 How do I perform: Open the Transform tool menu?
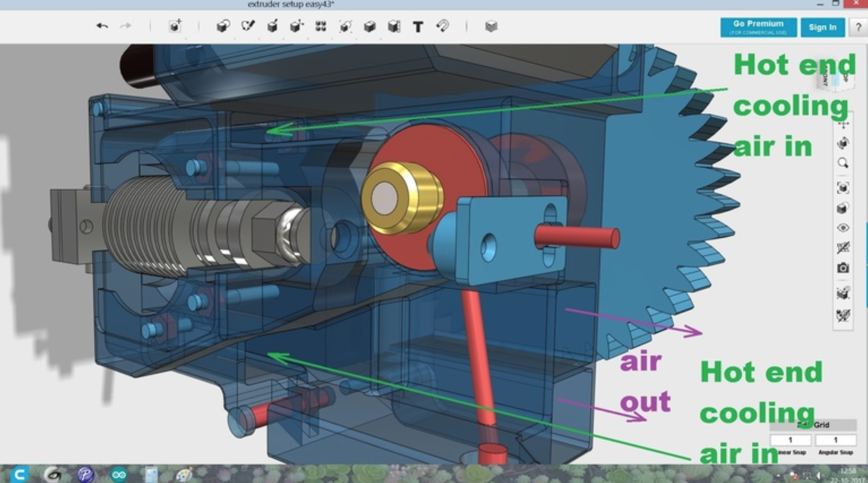point(175,26)
